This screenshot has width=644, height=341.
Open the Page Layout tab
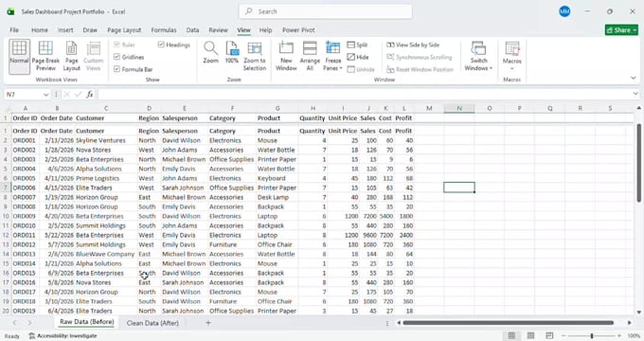(x=124, y=30)
